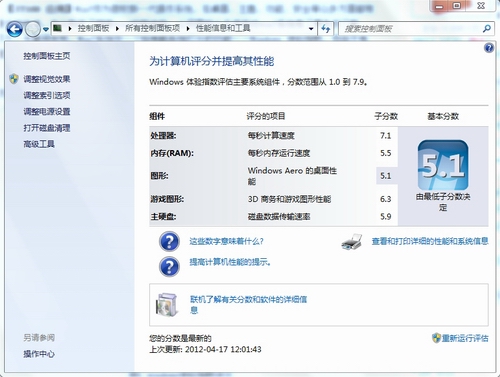This screenshot has height=377, width=500.
Task: Open 查看和打印详细的性能和系统信息 link
Action: [x=430, y=241]
